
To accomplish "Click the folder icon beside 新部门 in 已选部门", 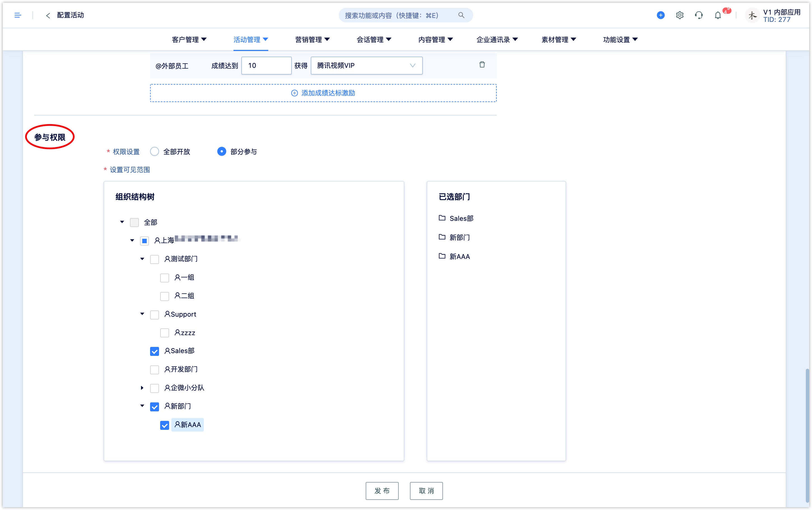I will tap(442, 237).
